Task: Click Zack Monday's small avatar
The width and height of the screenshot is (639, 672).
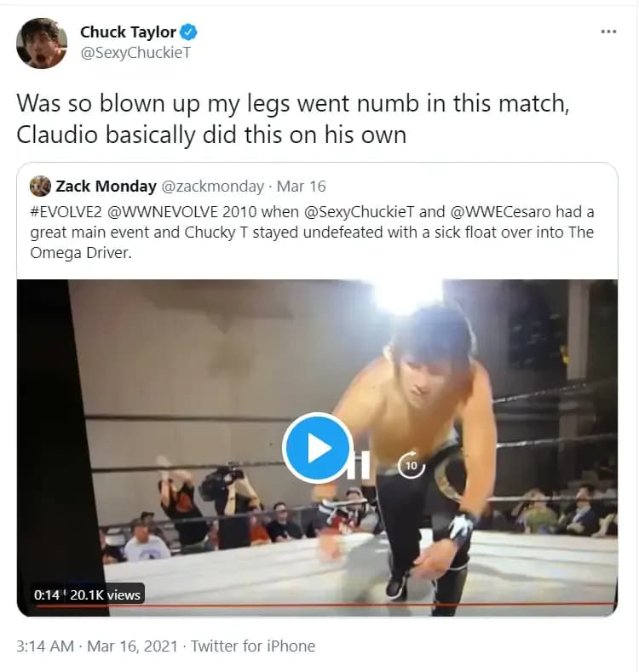Action: (40, 187)
